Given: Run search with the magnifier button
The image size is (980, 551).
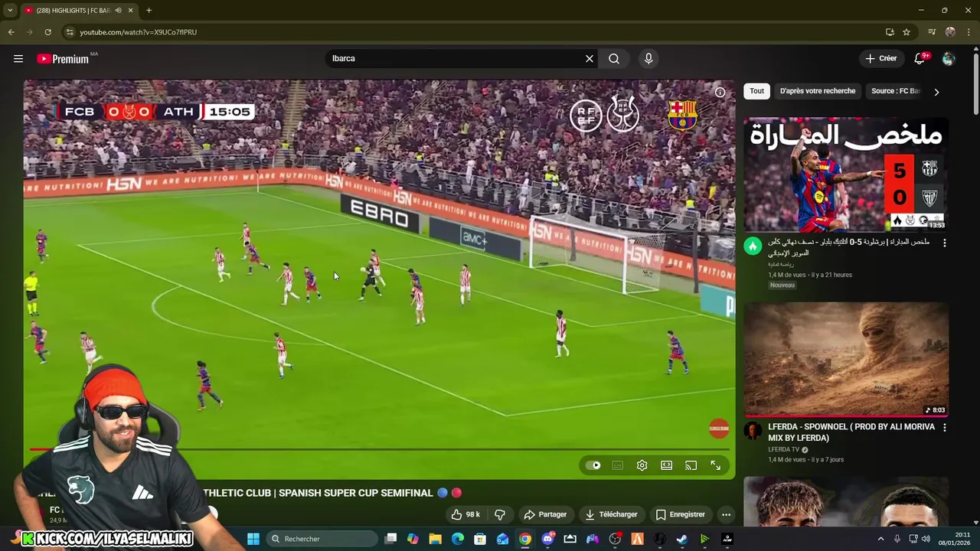Looking at the screenshot, I should click(614, 59).
